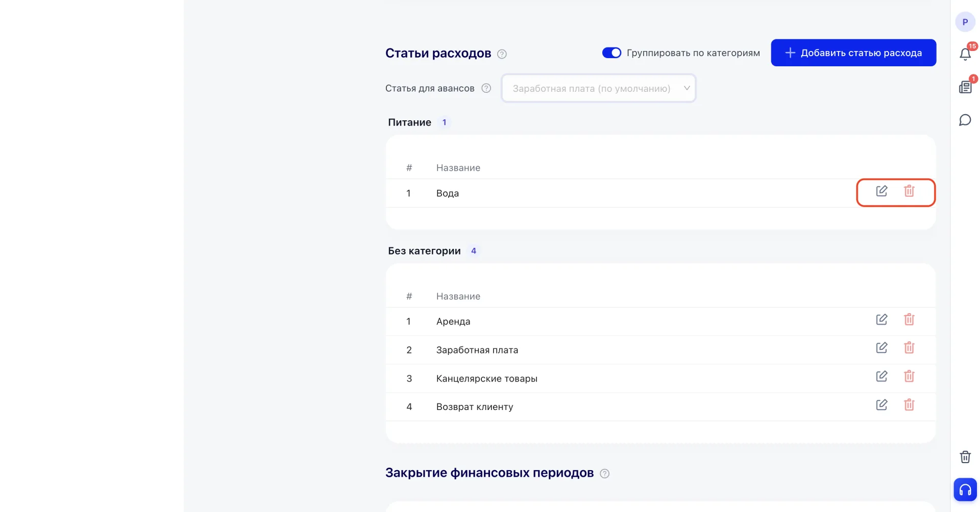Delete the Заработная плата row

[909, 348]
